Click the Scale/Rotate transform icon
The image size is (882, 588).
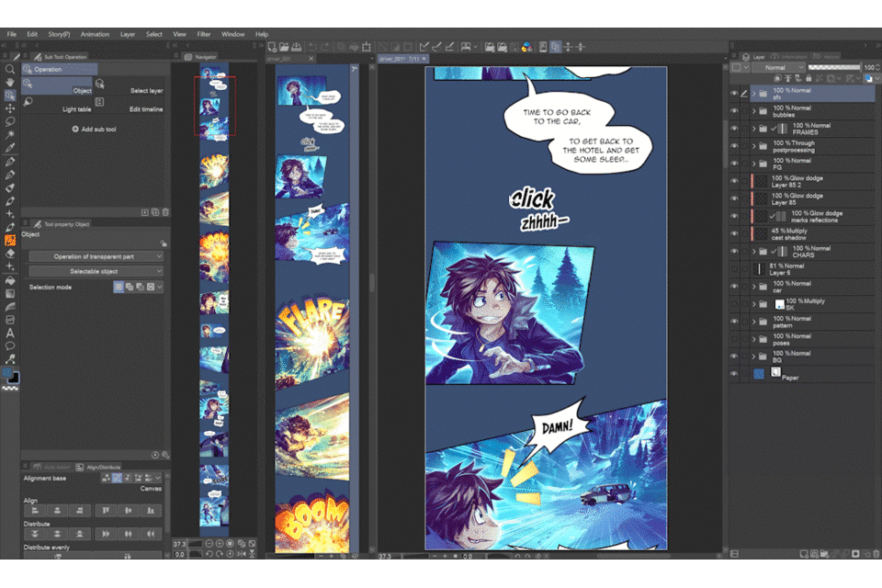click(x=367, y=47)
